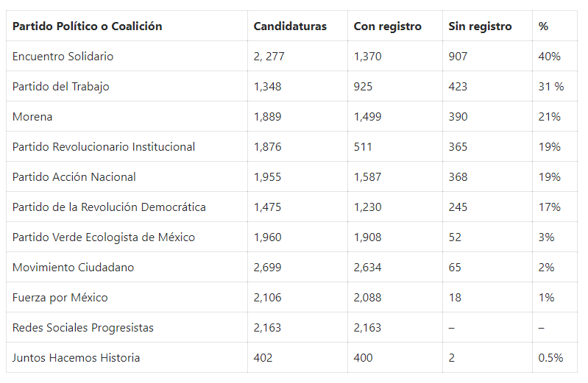Select the "Juntos Hacemos Historia" cell

tap(76, 358)
